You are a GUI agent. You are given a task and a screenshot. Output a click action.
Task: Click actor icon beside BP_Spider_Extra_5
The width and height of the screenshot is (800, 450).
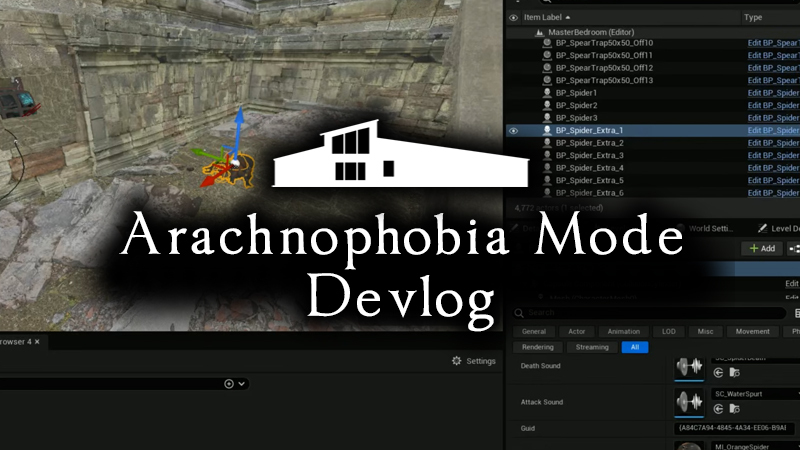point(547,180)
